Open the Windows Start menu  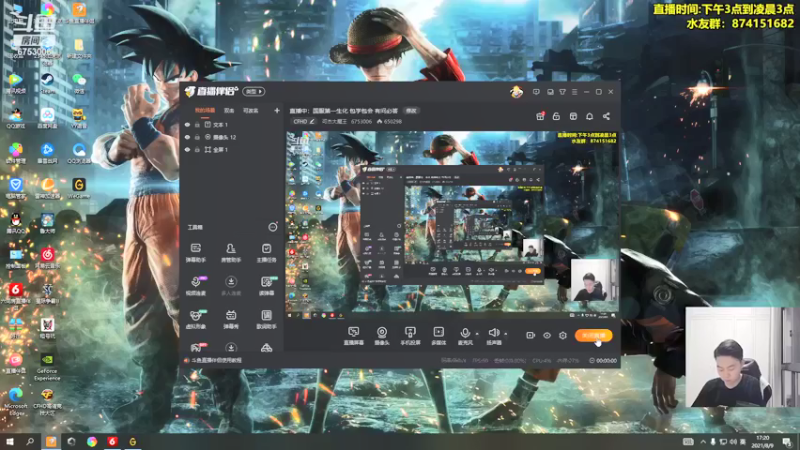[x=10, y=441]
